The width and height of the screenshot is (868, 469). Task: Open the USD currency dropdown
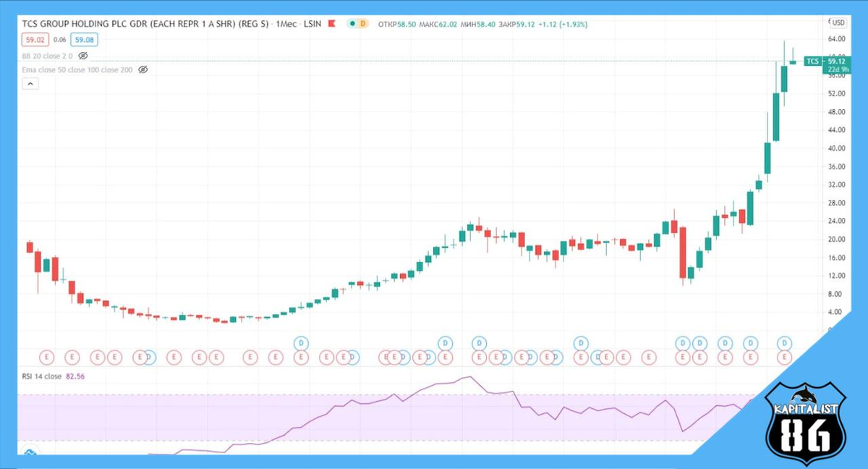(838, 22)
